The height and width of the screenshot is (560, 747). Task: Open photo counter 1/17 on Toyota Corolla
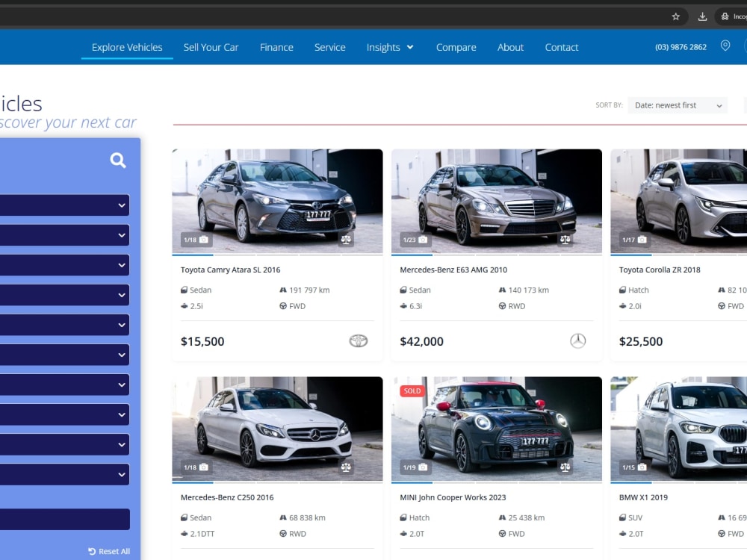pyautogui.click(x=634, y=240)
